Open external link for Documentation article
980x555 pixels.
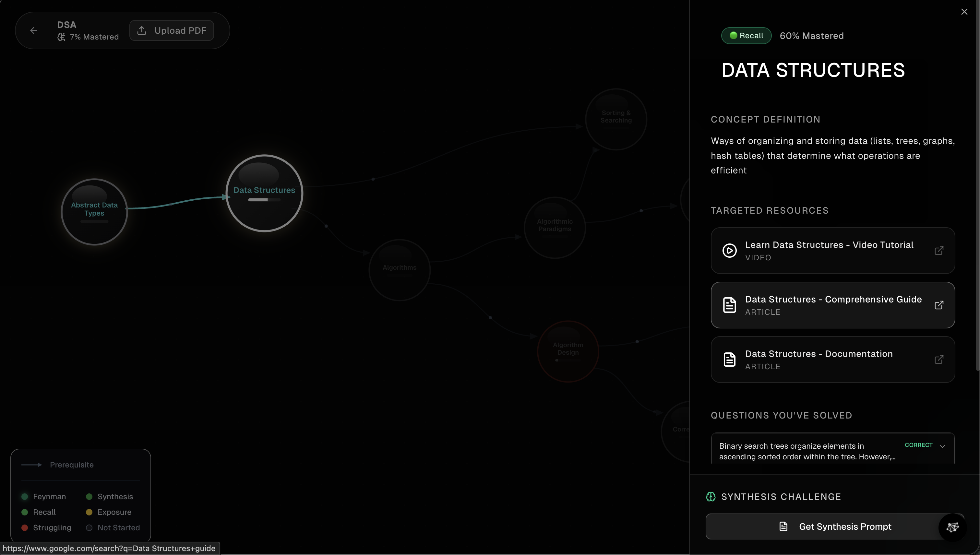click(939, 360)
